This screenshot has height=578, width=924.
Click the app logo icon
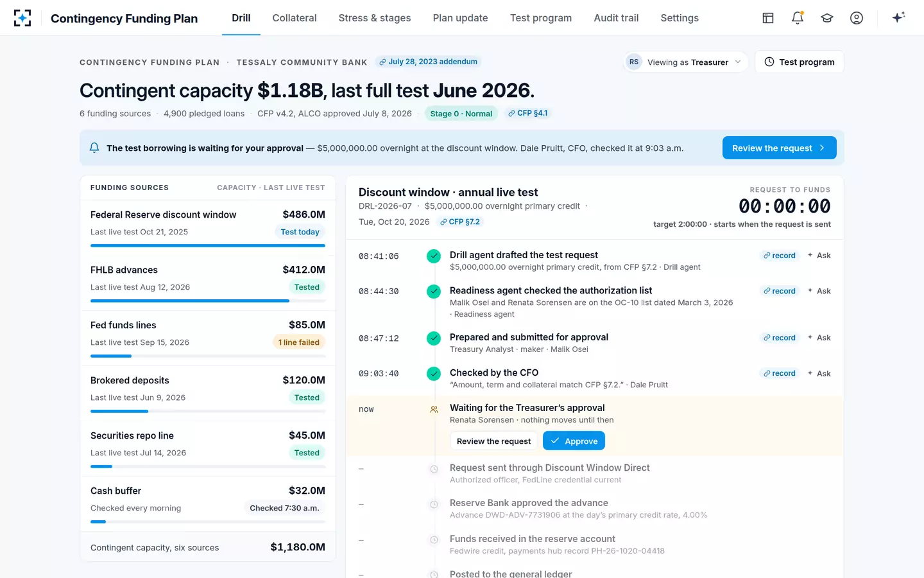(x=22, y=18)
